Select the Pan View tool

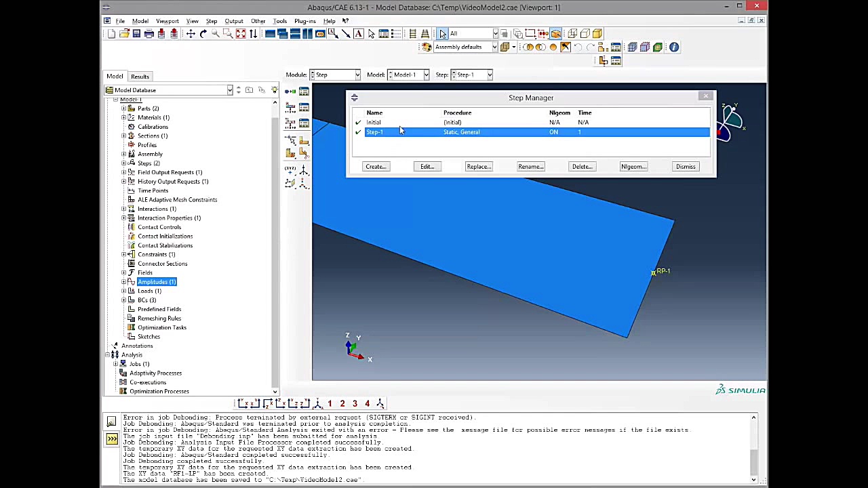click(x=191, y=34)
